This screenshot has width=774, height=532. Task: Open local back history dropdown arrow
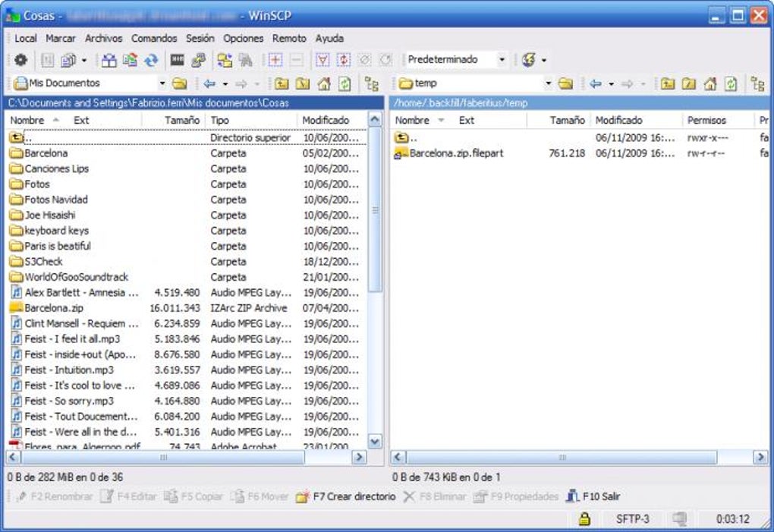pos(225,84)
